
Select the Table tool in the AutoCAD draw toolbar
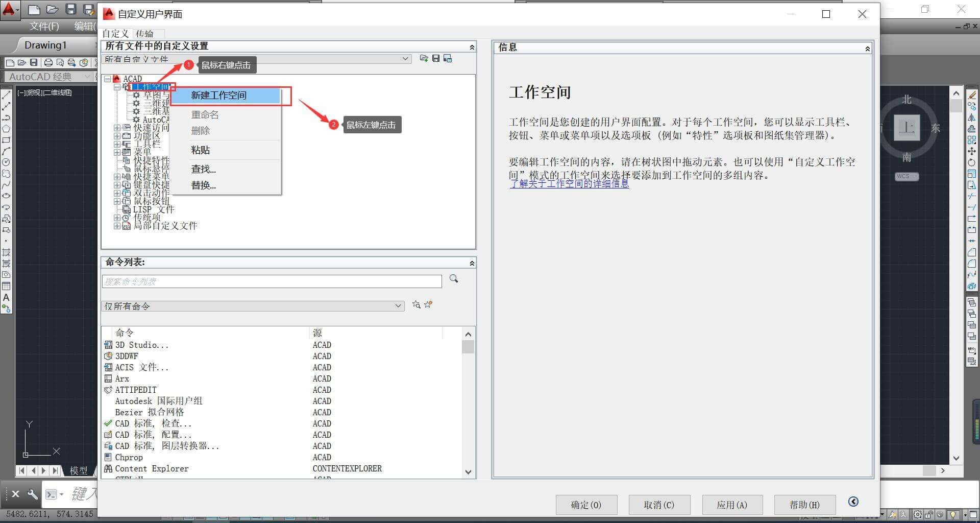(6, 286)
